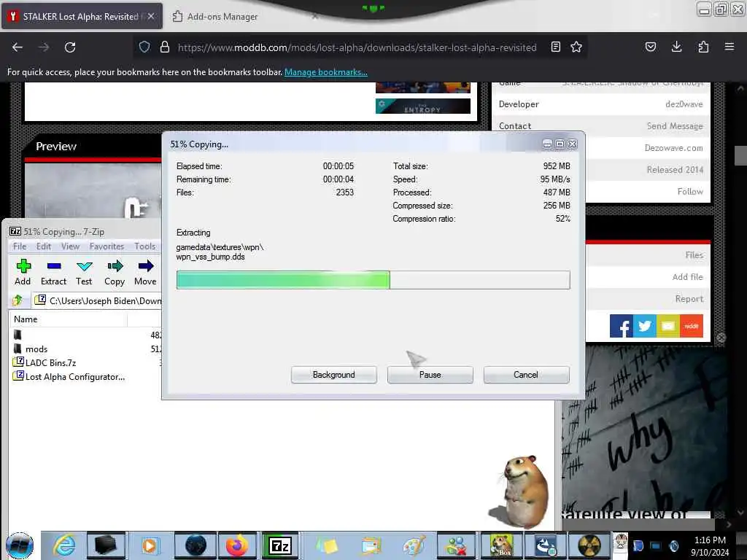Image resolution: width=747 pixels, height=560 pixels.
Task: Click the padlock site security icon
Action: coord(165,47)
